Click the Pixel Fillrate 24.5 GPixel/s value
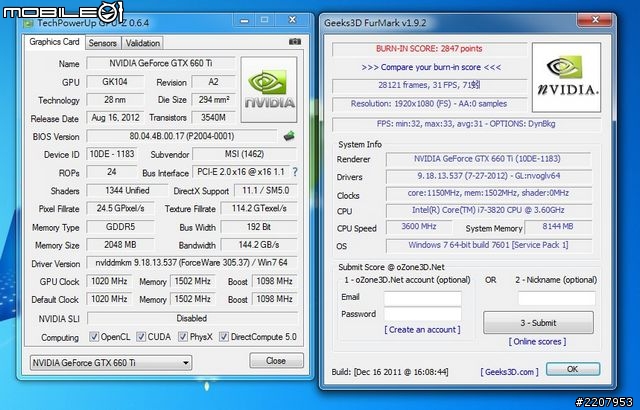 click(120, 208)
